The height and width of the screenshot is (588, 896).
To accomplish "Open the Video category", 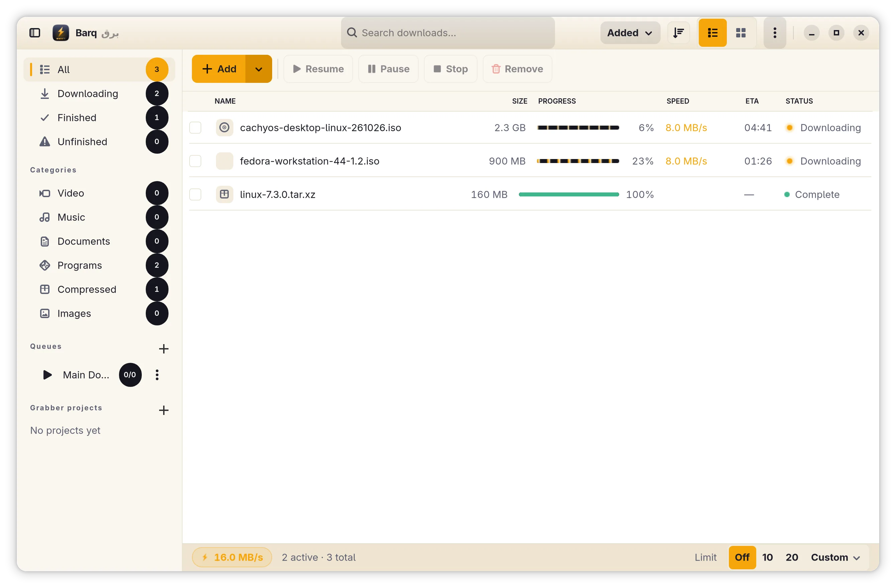I will point(99,193).
